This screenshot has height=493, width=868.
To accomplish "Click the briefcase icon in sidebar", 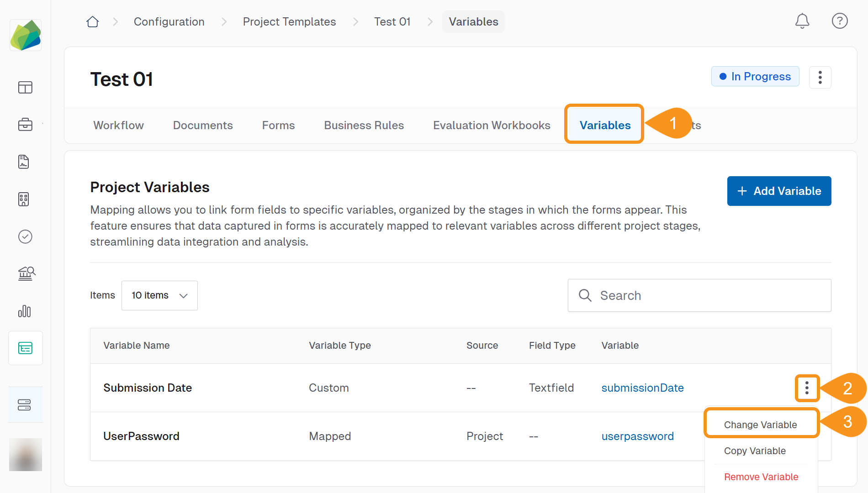I will click(25, 124).
